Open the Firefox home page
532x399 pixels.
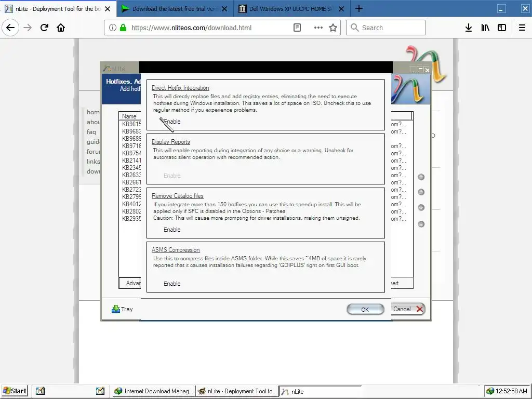click(x=61, y=28)
